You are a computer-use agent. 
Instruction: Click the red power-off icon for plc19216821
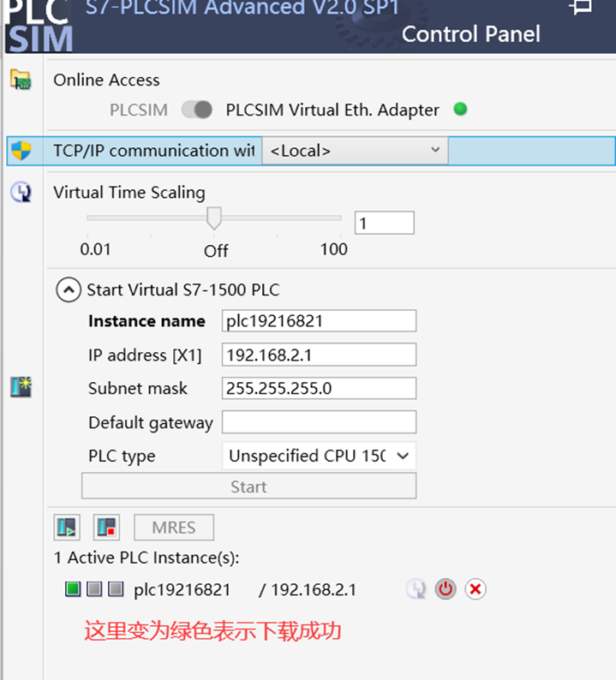446,589
